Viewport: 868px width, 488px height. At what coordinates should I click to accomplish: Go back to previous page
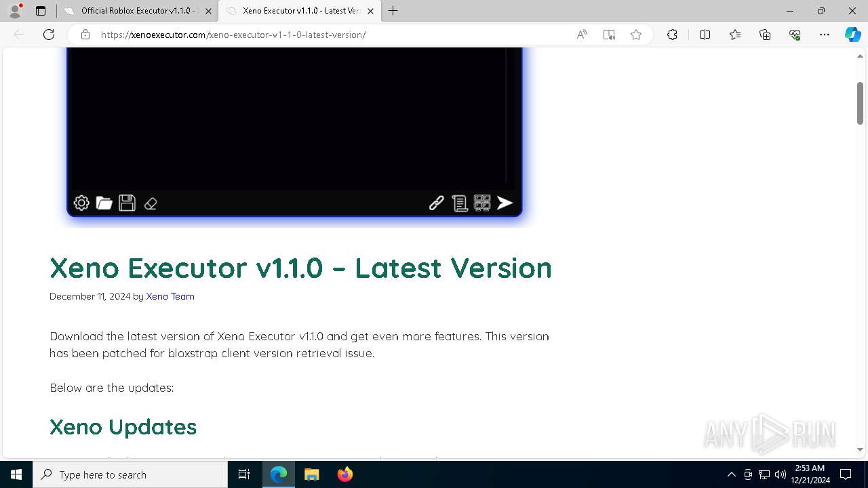click(19, 35)
